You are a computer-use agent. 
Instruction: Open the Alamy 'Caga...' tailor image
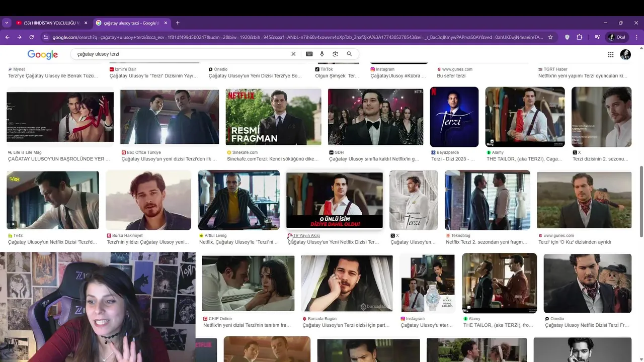coord(525,117)
